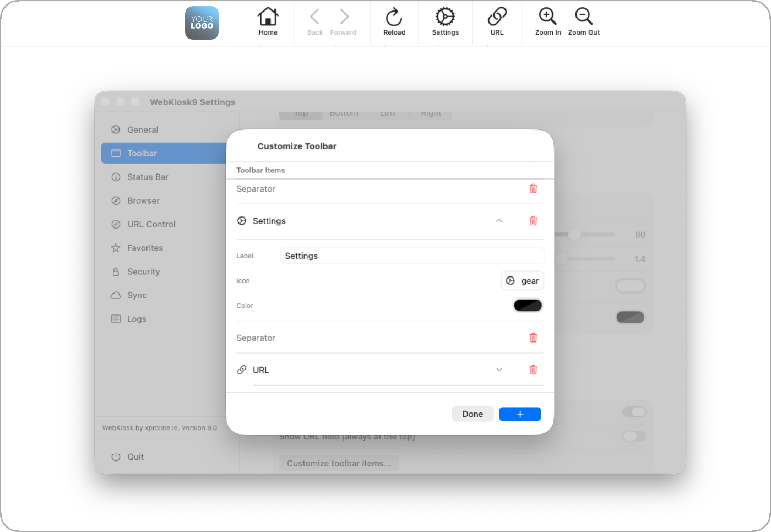Toggle the Show URL field switch

click(x=633, y=436)
